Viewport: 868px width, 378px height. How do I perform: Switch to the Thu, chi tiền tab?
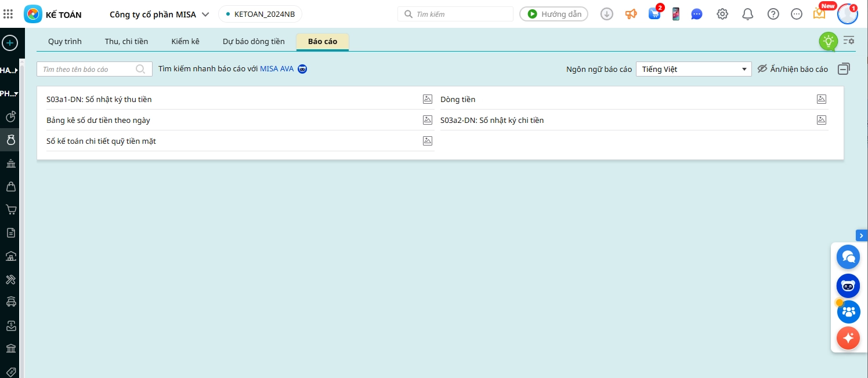pos(126,42)
